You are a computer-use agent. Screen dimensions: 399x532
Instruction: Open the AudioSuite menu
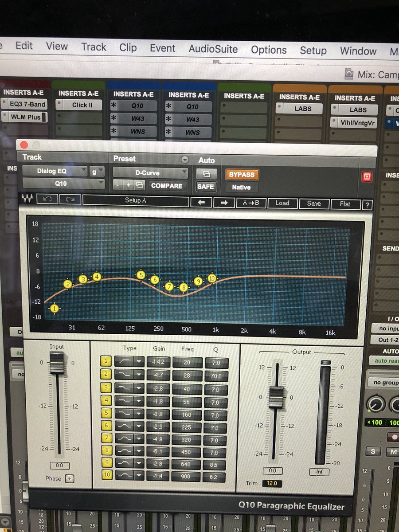coord(213,49)
